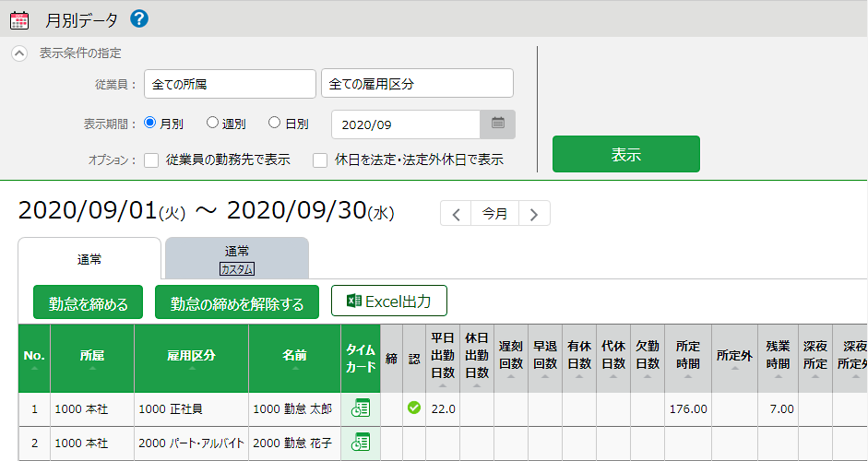Screen dimensions: 868x461
Task: Click the 認 column header
Action: (x=414, y=359)
